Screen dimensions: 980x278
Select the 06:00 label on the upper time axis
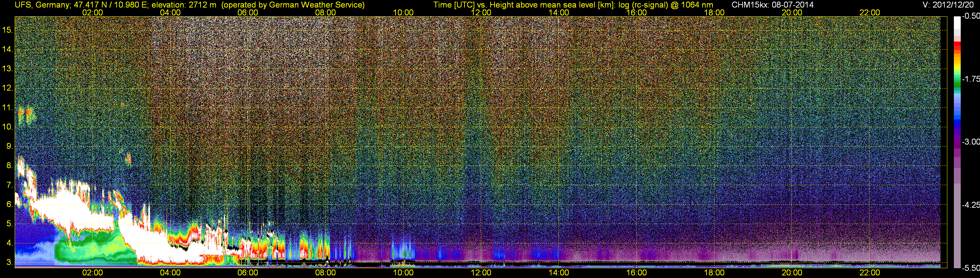pos(248,12)
